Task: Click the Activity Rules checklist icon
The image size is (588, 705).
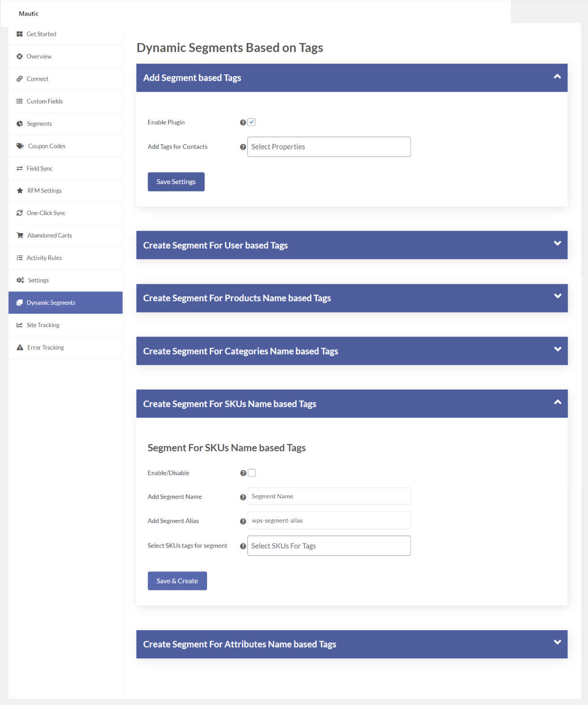Action: [x=19, y=258]
